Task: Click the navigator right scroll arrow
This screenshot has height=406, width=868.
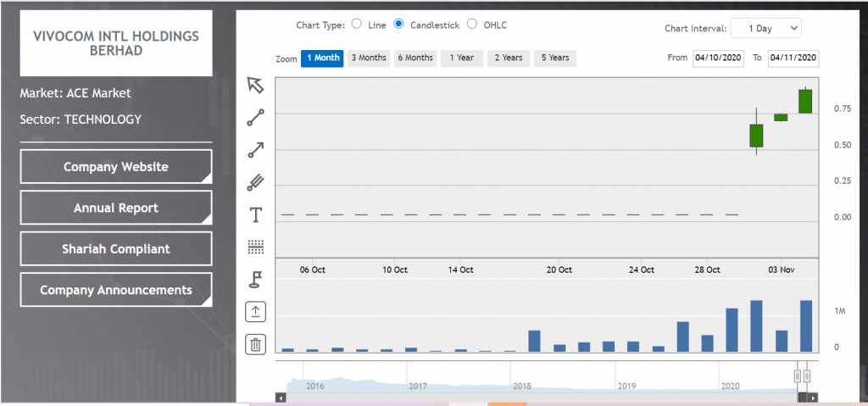Action: 813,398
